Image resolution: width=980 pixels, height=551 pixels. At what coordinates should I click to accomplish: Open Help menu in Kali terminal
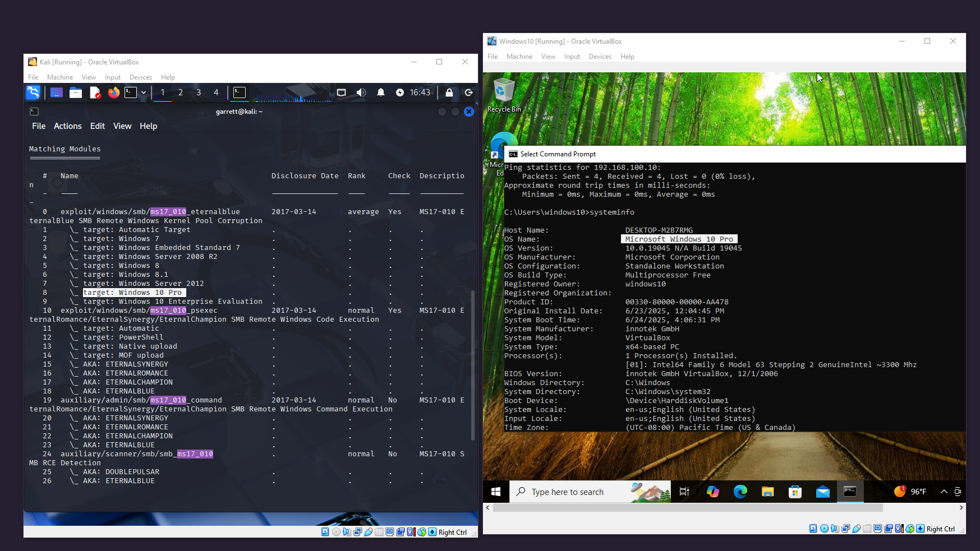tap(149, 126)
